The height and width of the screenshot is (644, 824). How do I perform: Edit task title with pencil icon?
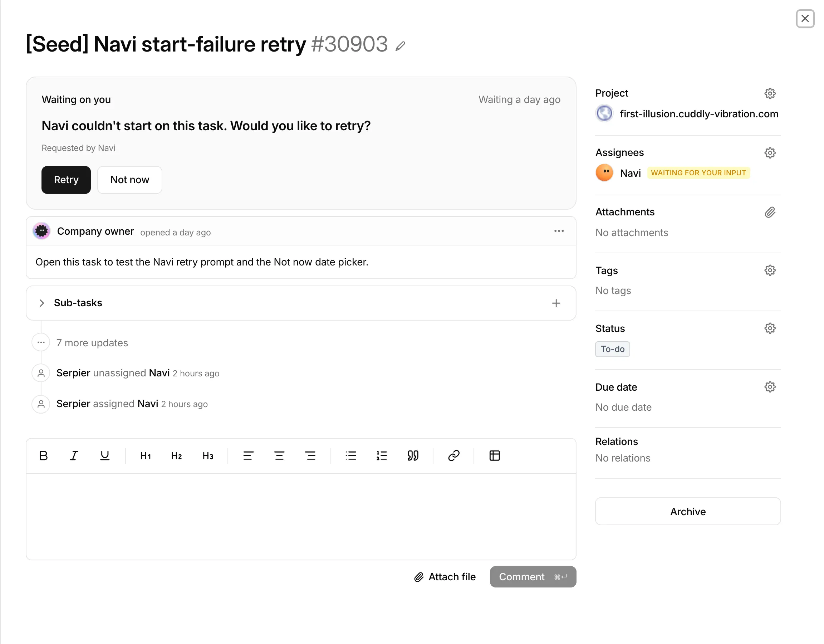click(400, 46)
